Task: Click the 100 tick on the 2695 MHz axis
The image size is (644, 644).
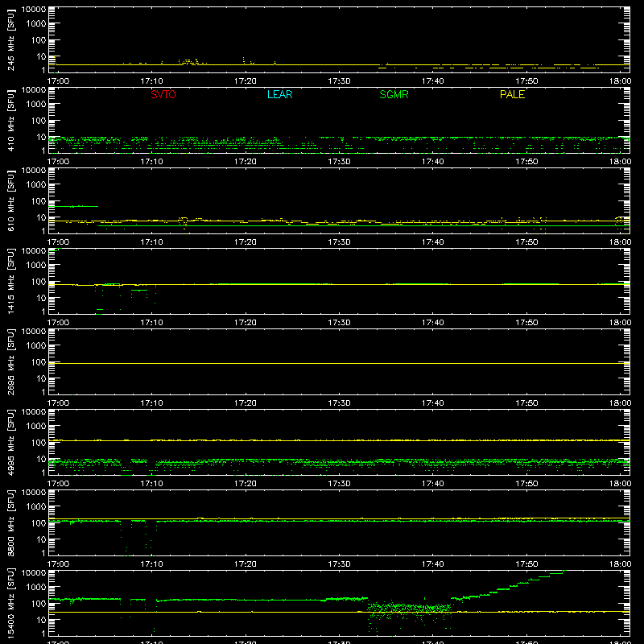Action: [39, 362]
